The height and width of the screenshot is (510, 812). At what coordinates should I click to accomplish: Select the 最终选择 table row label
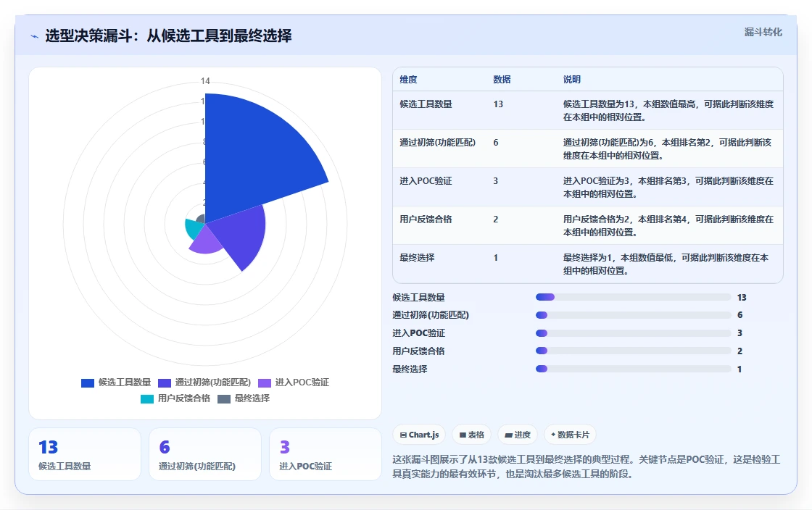click(x=417, y=258)
